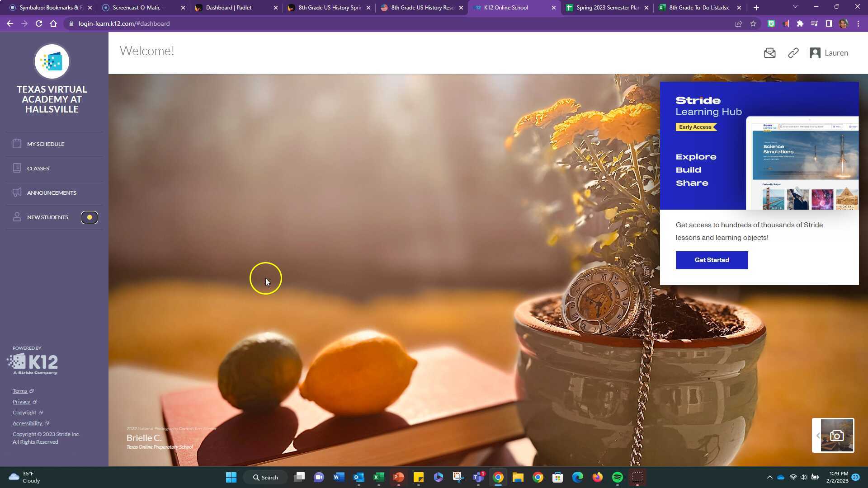
Task: Click the camera background thumbnail
Action: point(837,436)
